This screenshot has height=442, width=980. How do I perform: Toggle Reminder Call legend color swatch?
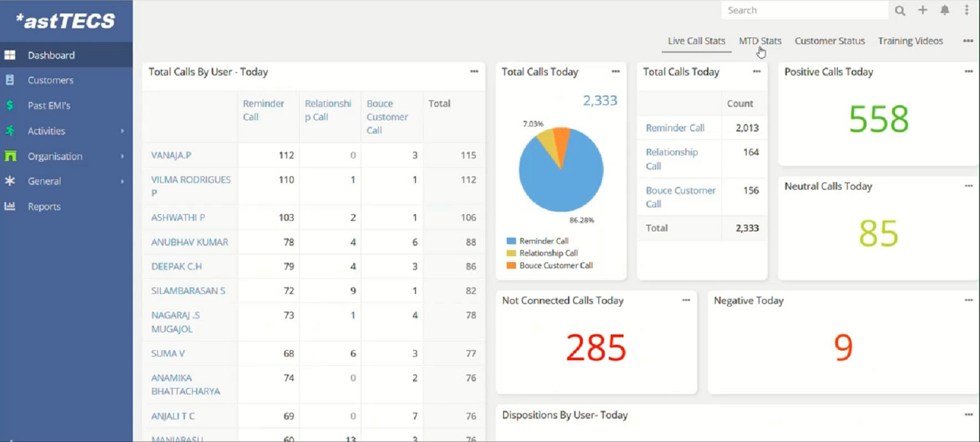[511, 241]
